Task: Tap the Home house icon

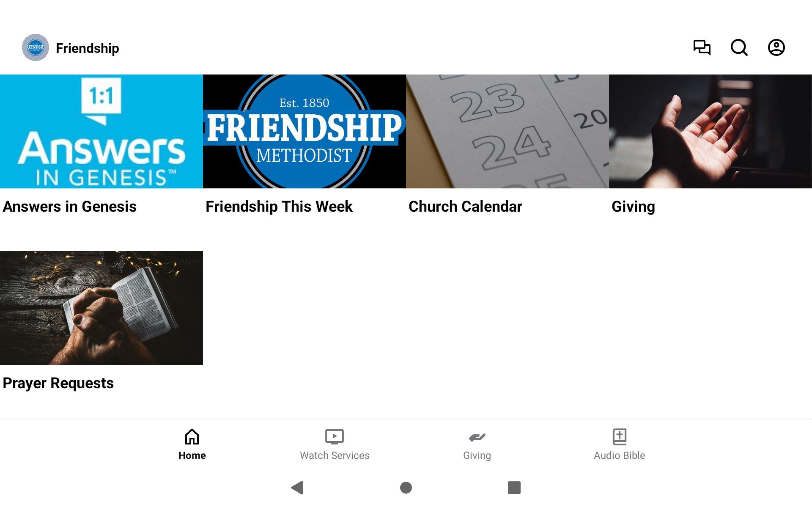Action: [x=192, y=436]
